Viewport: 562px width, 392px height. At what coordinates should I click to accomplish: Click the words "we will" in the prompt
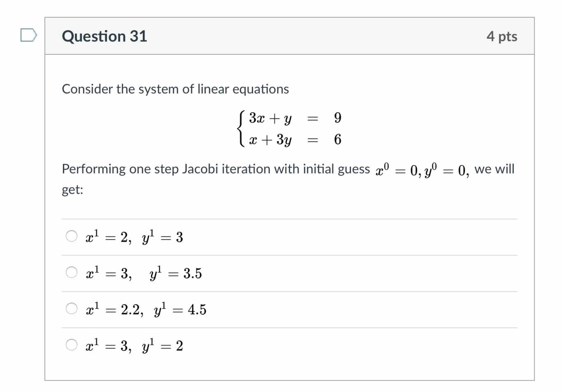click(494, 169)
